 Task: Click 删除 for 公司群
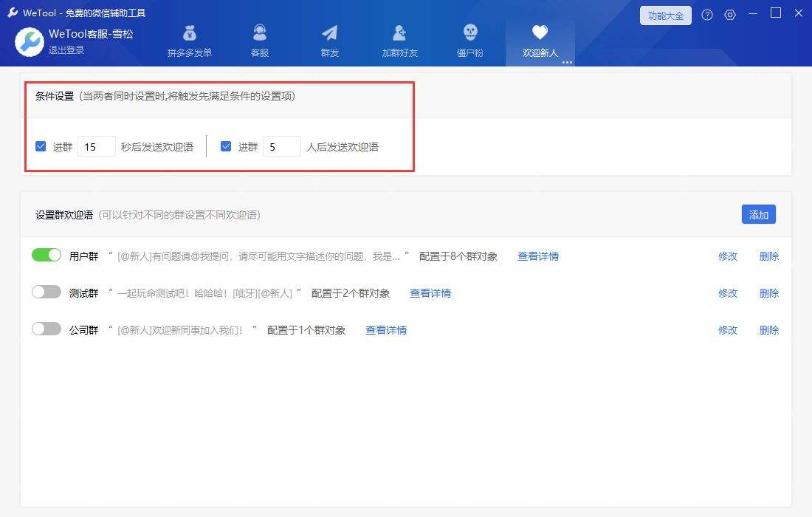coord(769,330)
